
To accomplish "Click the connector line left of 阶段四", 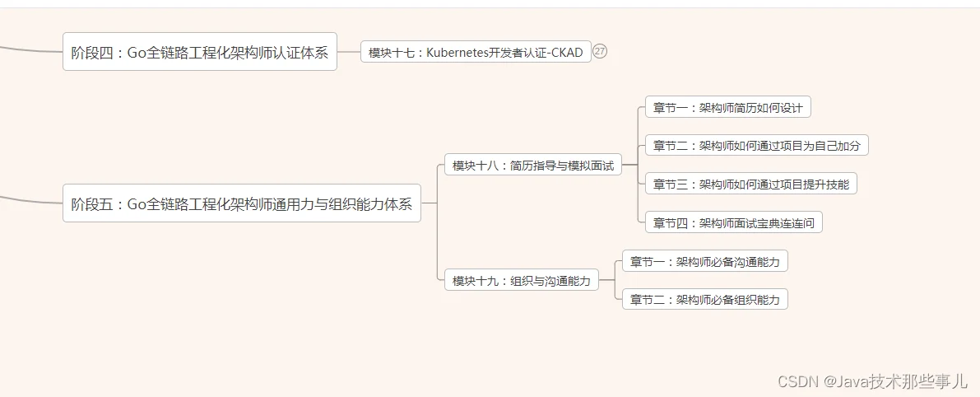I will click(x=31, y=49).
